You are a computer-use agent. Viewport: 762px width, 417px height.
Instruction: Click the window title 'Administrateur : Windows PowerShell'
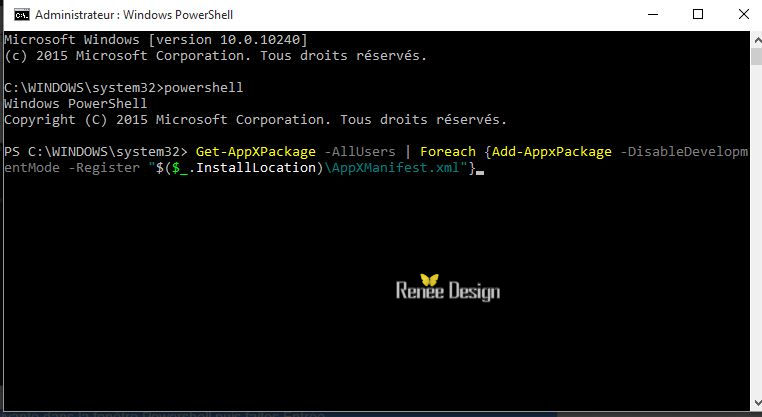coord(134,15)
